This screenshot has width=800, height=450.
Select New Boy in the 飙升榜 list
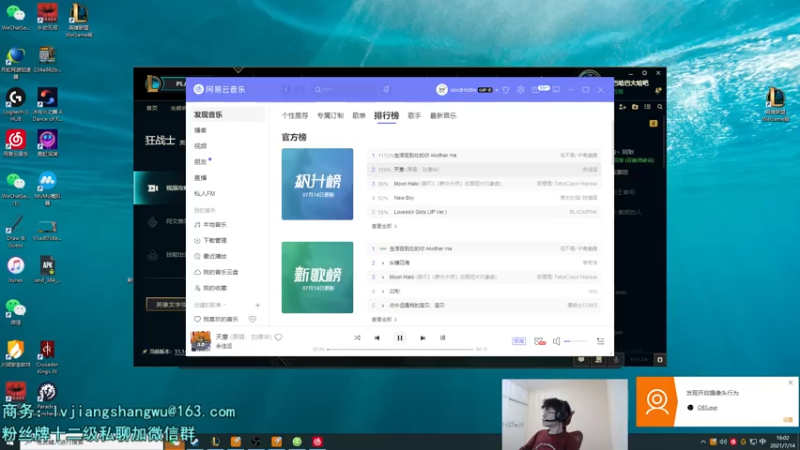pos(484,198)
